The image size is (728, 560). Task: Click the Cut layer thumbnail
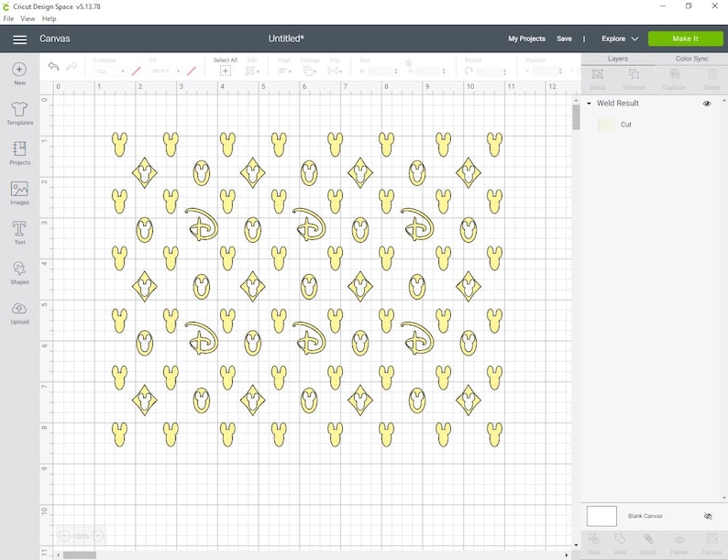point(606,125)
